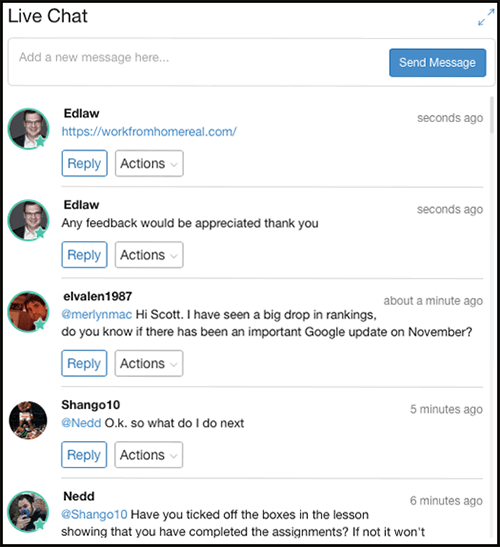Reply to elvalen1987's rankings message
Screen dimensions: 500x547
(x=84, y=363)
